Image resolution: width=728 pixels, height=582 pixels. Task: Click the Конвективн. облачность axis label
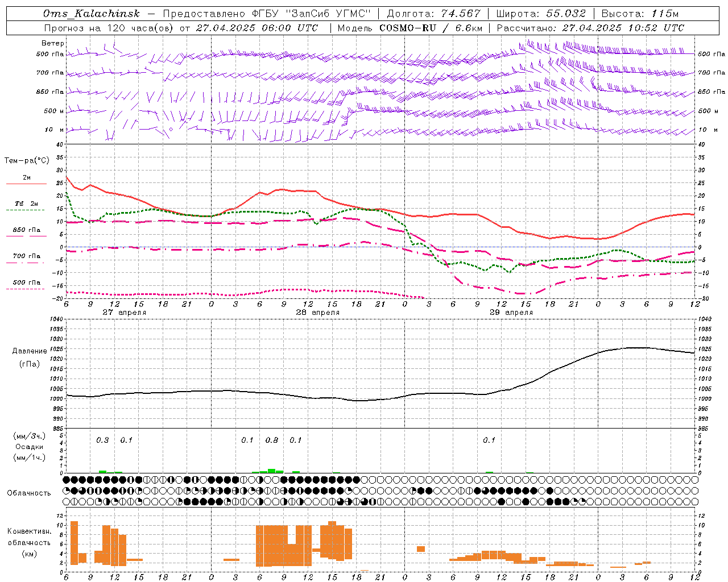tap(29, 542)
